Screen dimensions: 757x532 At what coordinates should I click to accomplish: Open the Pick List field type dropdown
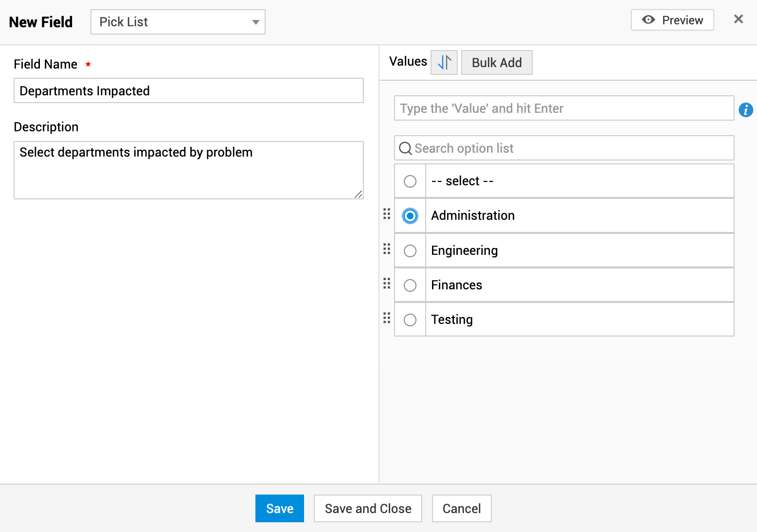click(x=178, y=22)
